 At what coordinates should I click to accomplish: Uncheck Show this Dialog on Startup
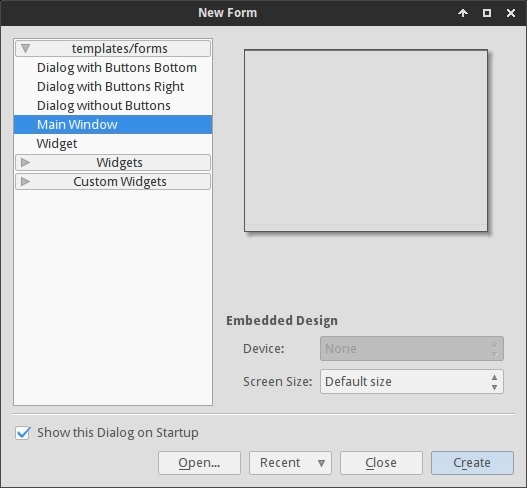point(23,433)
